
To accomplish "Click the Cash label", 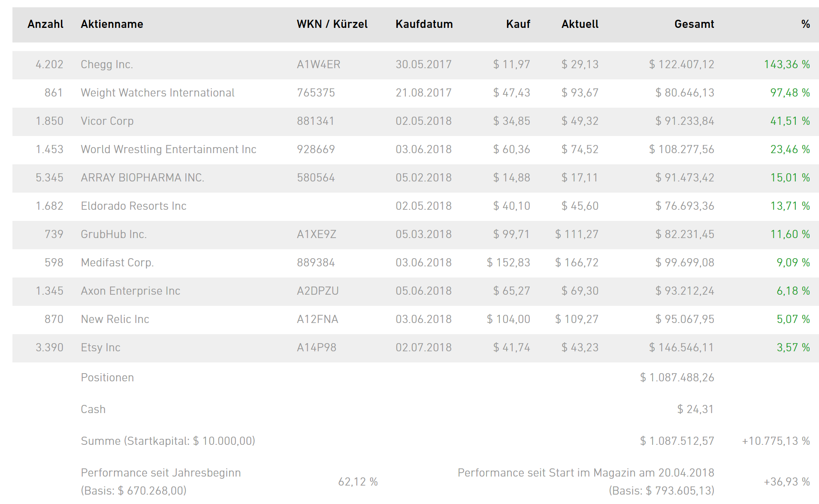I will 93,409.
